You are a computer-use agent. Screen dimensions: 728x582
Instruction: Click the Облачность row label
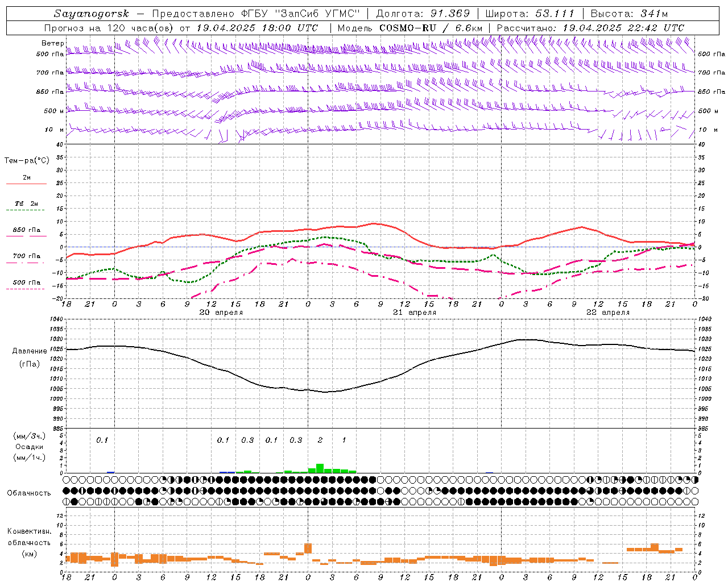(29, 493)
